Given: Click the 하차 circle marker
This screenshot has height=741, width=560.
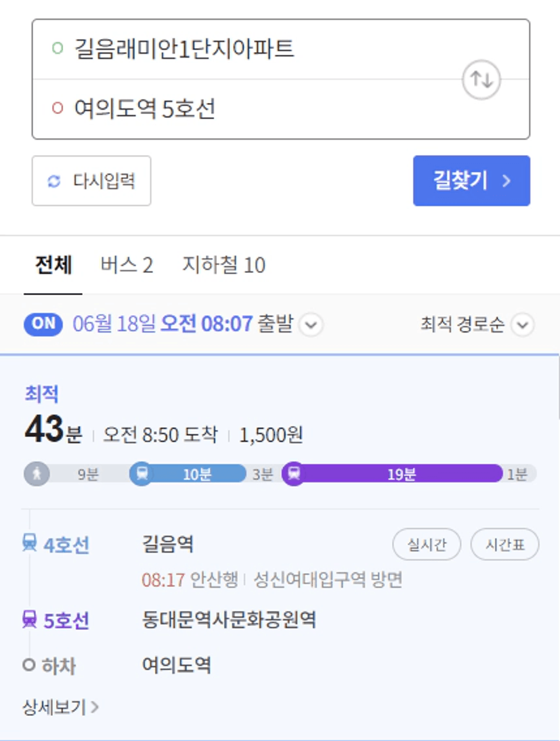Looking at the screenshot, I should pos(29,665).
